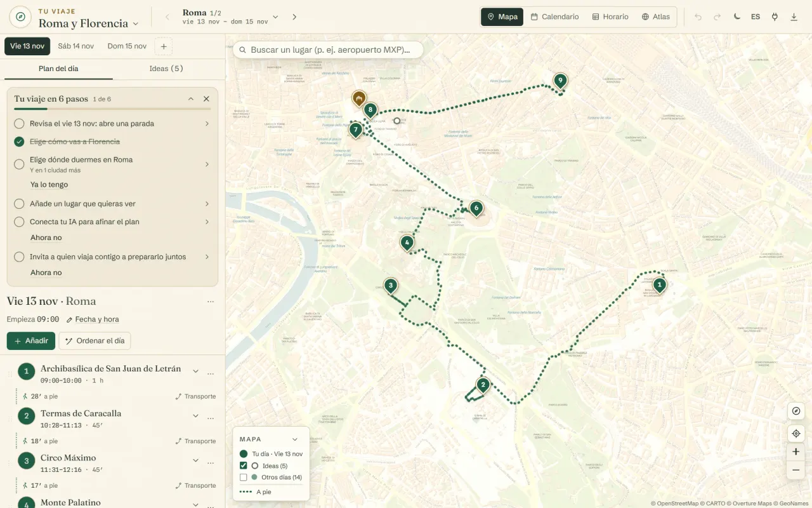The image size is (812, 508).
Task: Open the options menu for Termas de Caracalla
Action: (211, 417)
